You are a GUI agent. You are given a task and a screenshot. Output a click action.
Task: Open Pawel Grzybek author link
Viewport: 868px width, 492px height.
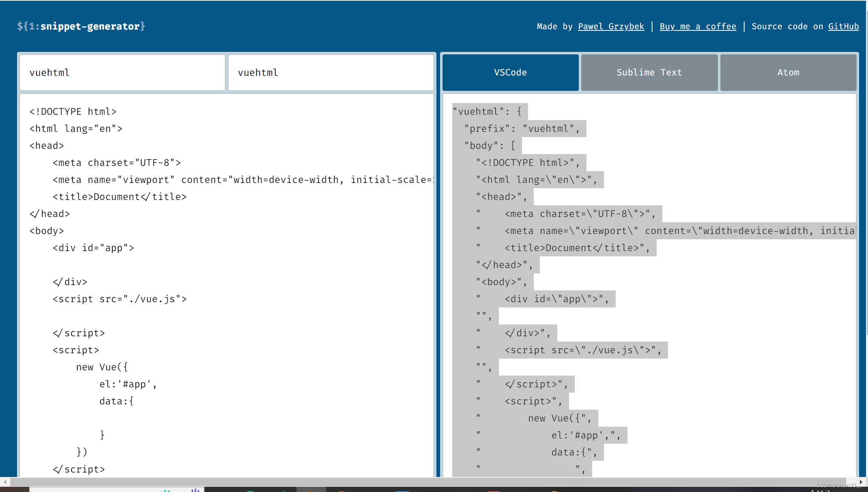[x=611, y=26]
